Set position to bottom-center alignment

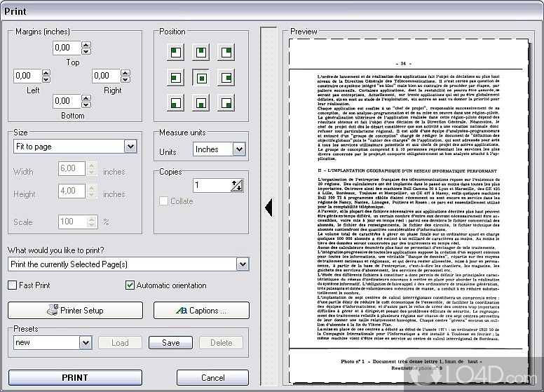click(x=201, y=103)
